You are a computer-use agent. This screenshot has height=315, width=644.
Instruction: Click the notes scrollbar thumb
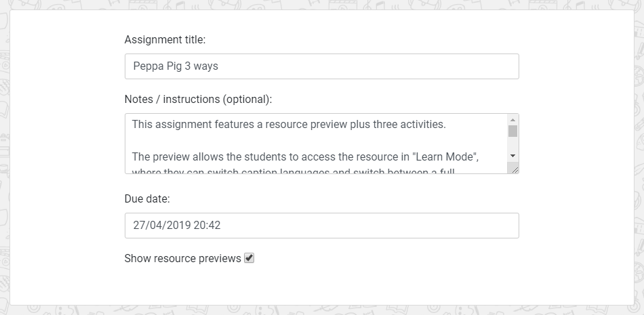pos(513,131)
